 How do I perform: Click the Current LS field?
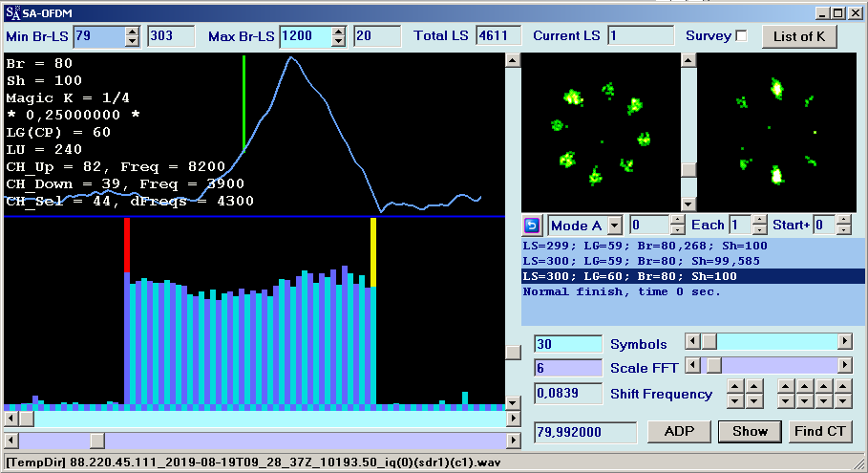(641, 36)
